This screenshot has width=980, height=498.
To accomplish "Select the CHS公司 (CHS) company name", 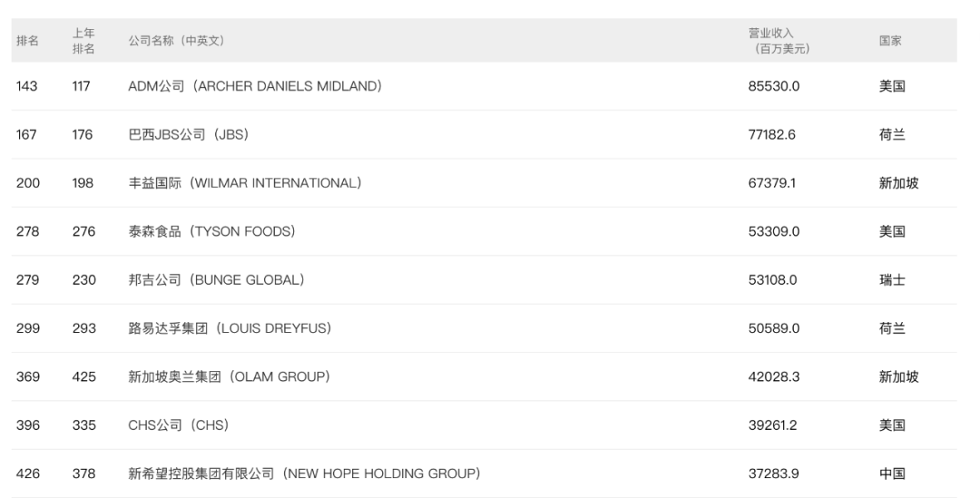I will 178,425.
